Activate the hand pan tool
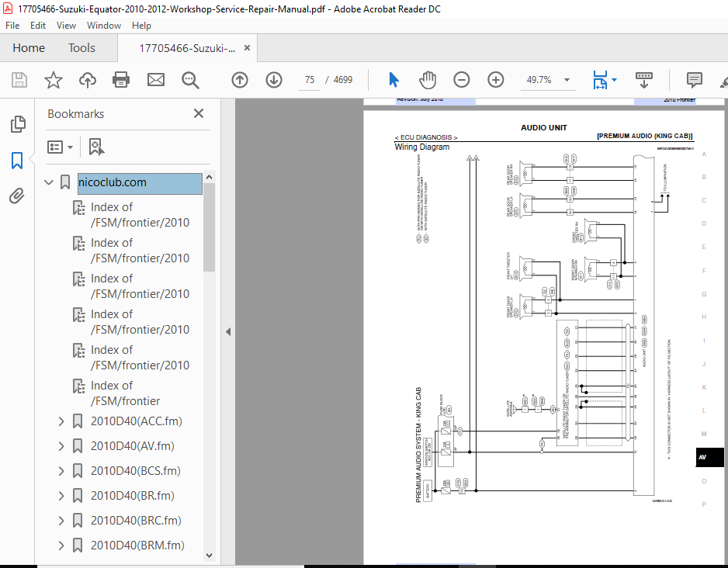728x568 pixels. tap(427, 80)
